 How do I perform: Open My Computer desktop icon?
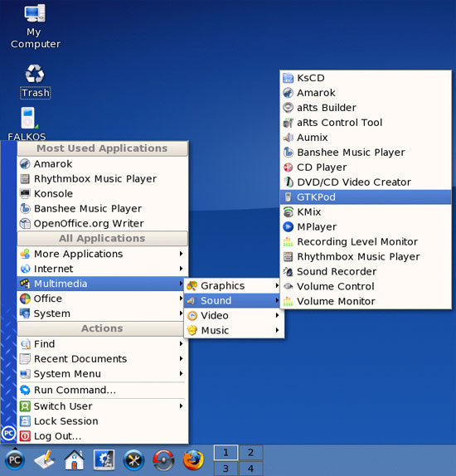35,27
